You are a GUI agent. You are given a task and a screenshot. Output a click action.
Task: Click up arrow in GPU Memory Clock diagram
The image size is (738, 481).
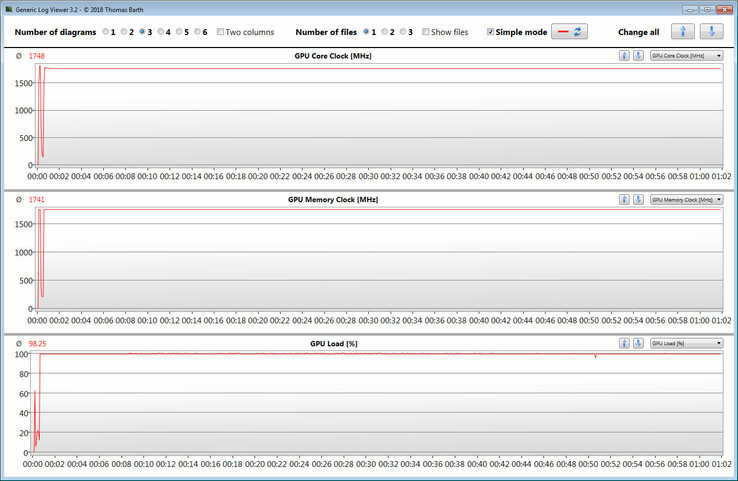[624, 200]
